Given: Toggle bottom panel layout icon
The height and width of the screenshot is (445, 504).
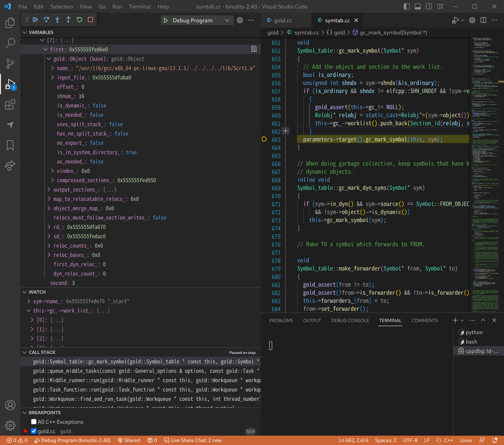Looking at the screenshot, I should pos(418,6).
